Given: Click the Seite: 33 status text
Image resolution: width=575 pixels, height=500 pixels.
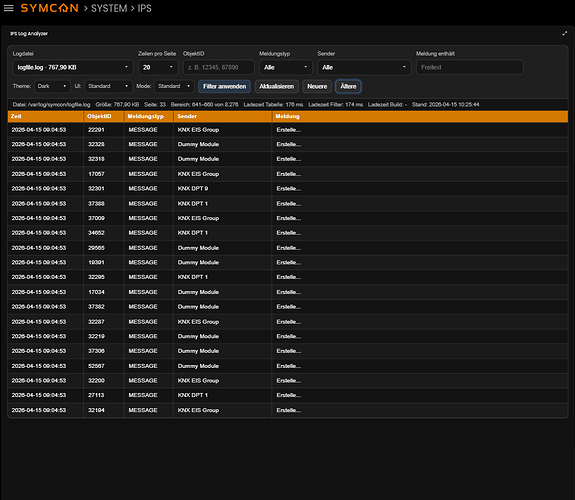Looking at the screenshot, I should pos(155,105).
